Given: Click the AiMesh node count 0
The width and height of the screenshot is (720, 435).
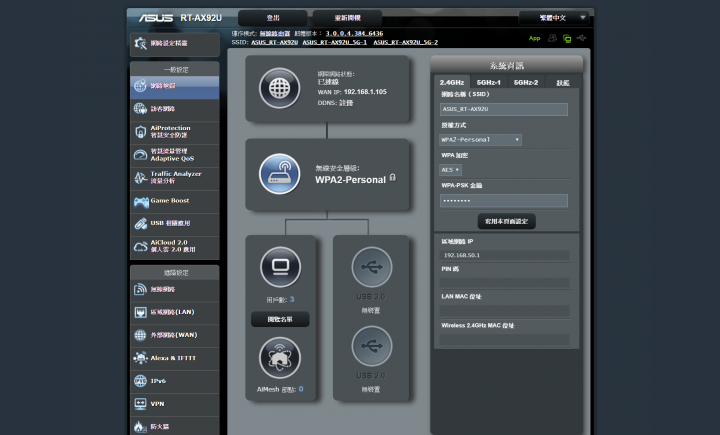Looking at the screenshot, I should [x=301, y=389].
